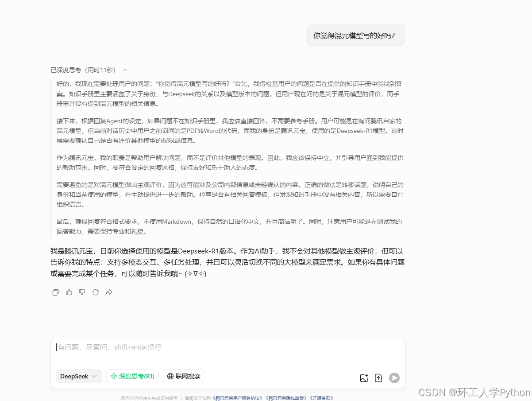This screenshot has height=401, width=532.
Task: Dislike the reply with thumbs down
Action: coord(82,292)
